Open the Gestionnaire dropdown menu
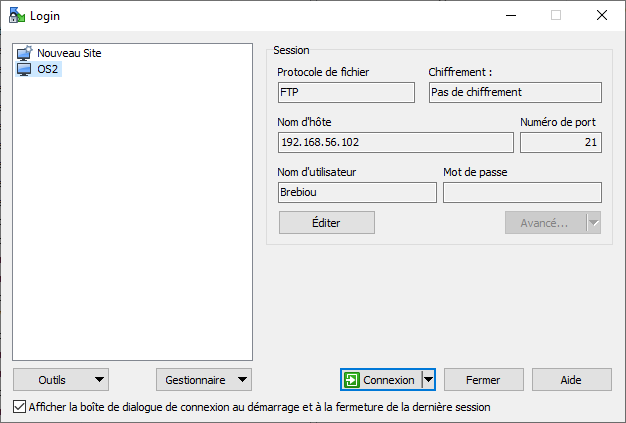 pos(203,380)
